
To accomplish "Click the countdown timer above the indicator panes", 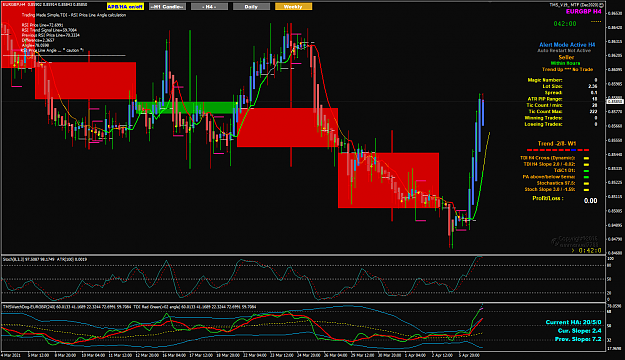I will (586, 250).
